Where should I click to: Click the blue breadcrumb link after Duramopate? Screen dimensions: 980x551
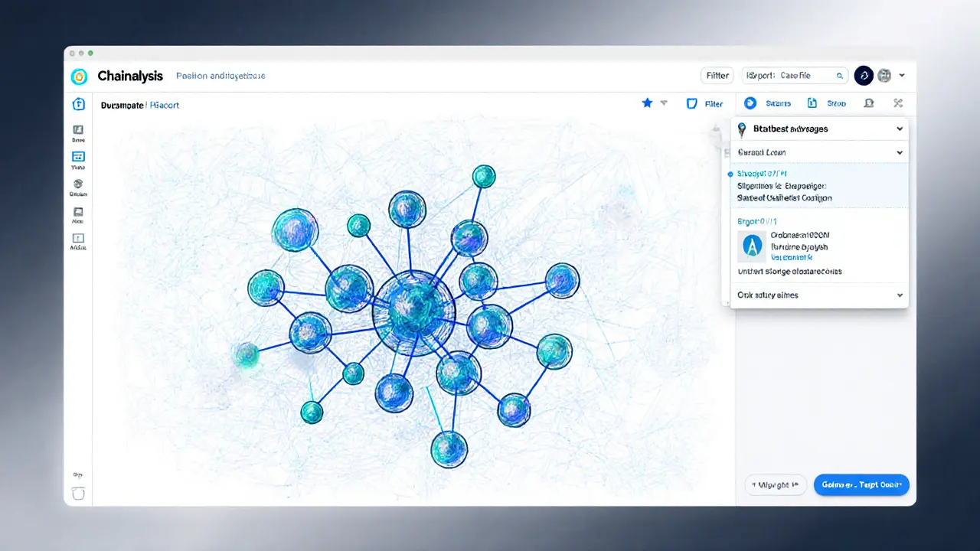[164, 105]
